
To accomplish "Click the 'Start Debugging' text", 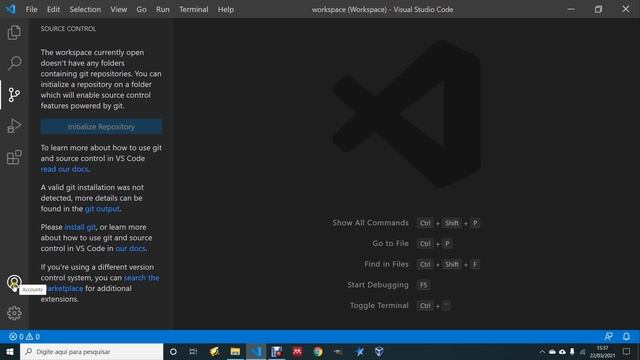I will 378,285.
